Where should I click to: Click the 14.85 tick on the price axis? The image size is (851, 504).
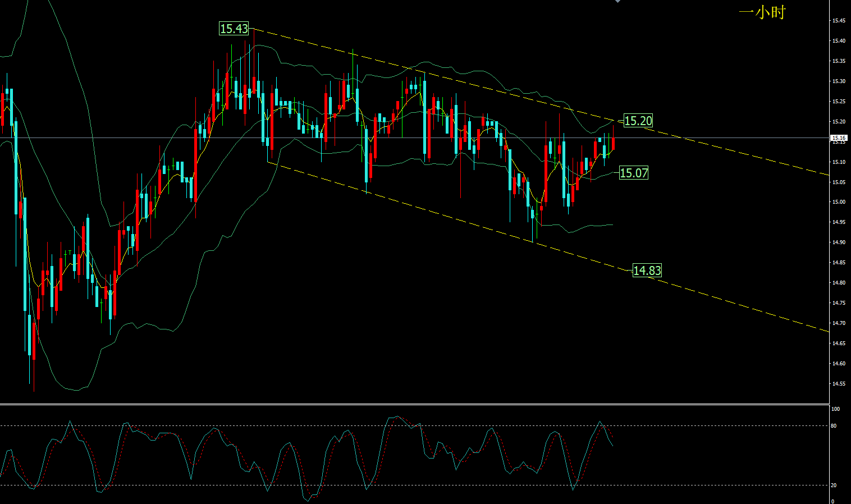[x=839, y=263]
